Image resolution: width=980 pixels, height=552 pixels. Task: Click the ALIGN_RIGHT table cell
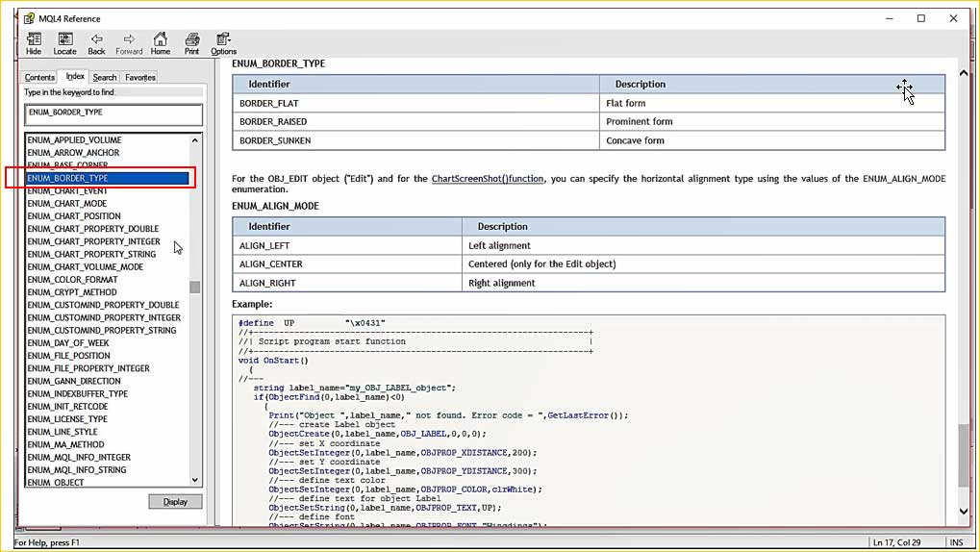[x=347, y=283]
